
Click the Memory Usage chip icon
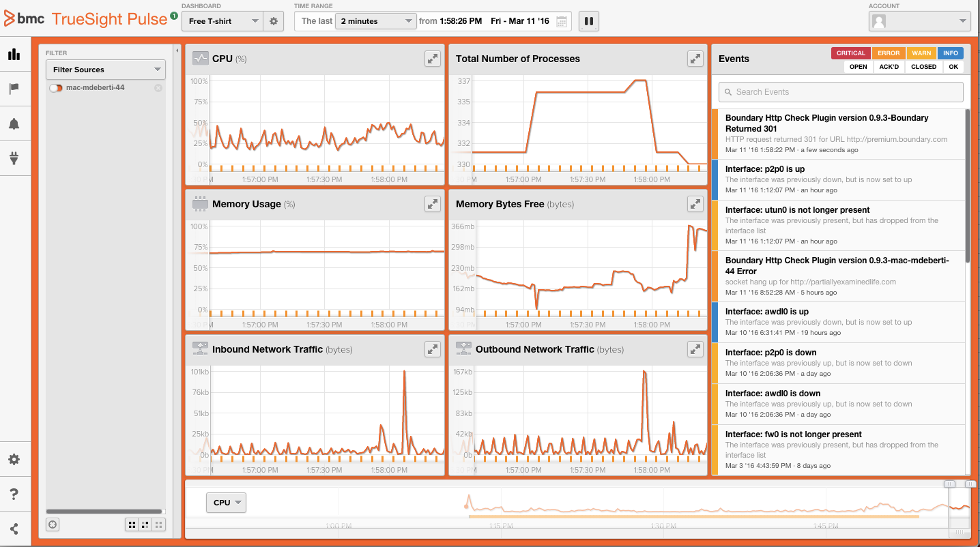point(200,203)
